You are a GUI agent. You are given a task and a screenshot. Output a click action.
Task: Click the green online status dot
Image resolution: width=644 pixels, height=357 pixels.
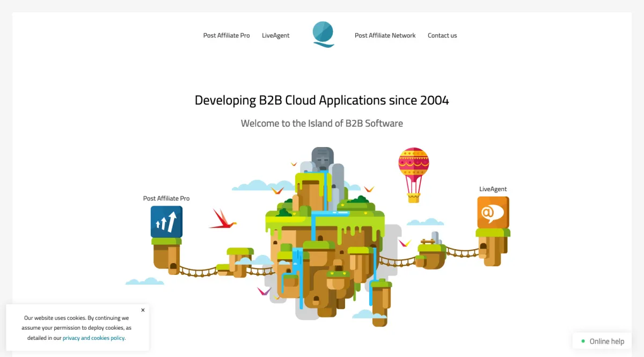coord(583,341)
